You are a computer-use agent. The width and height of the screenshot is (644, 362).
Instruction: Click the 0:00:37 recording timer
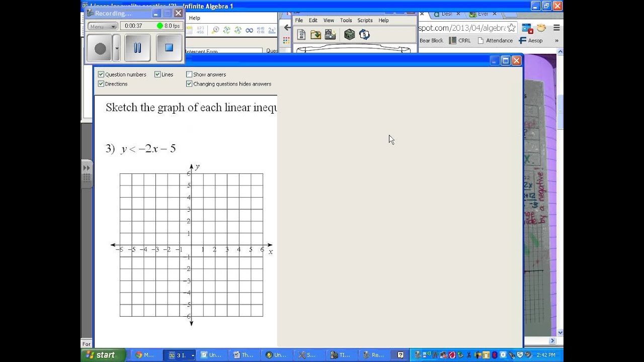pos(133,26)
